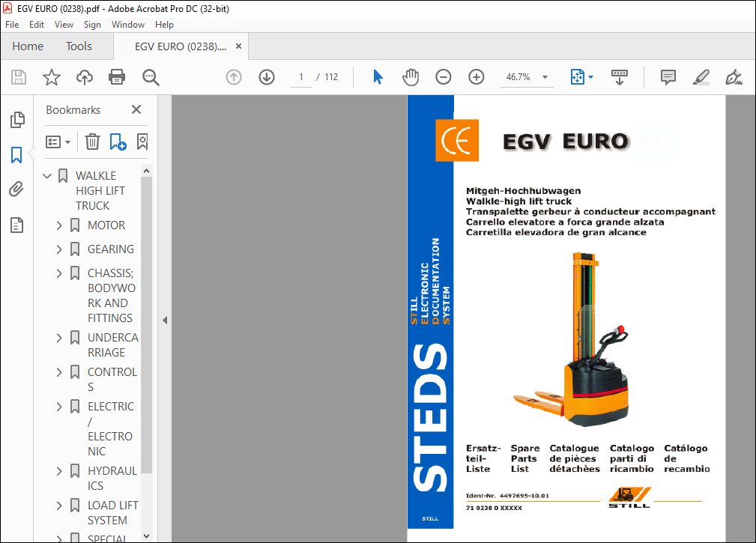
Task: Expand the MOTOR bookmark
Action: (x=59, y=225)
